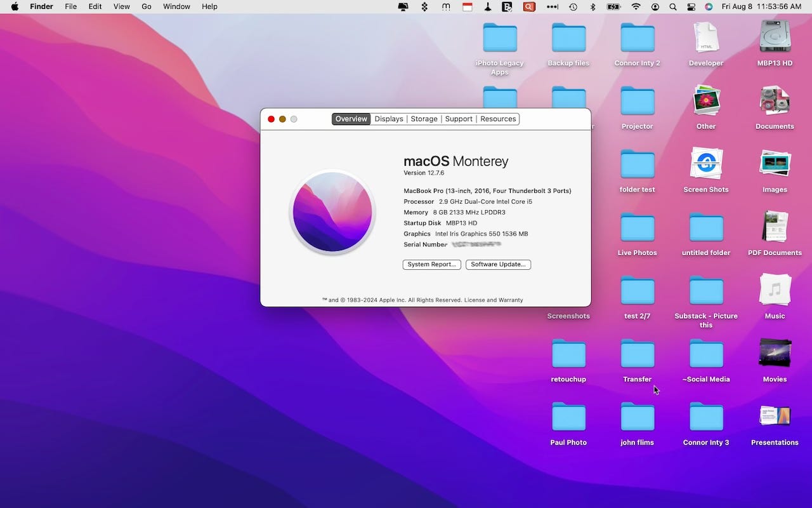812x508 pixels.
Task: Switch to the Overview tab
Action: coord(351,119)
